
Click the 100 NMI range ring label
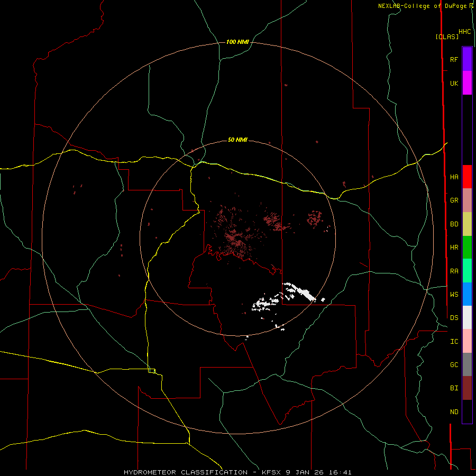click(x=237, y=42)
